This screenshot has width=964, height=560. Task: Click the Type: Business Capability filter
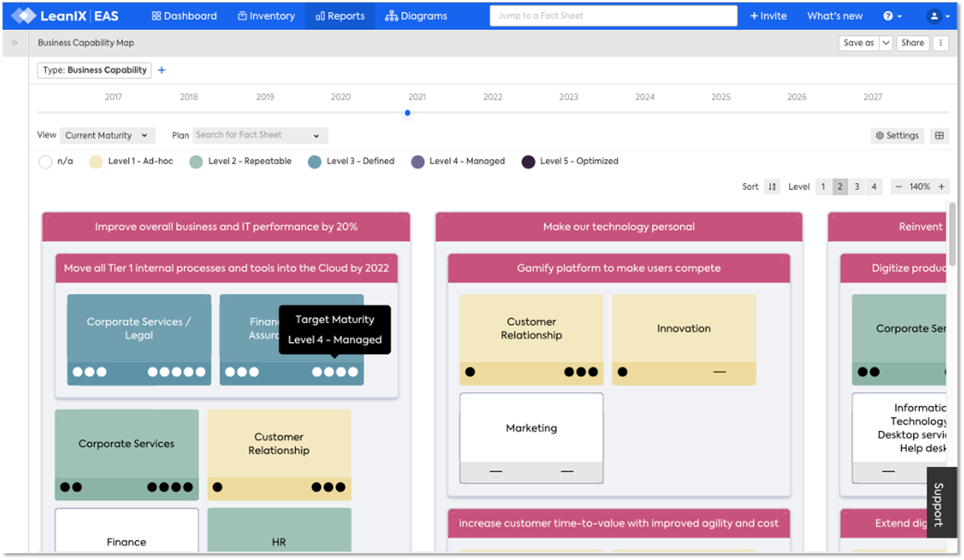(x=94, y=70)
